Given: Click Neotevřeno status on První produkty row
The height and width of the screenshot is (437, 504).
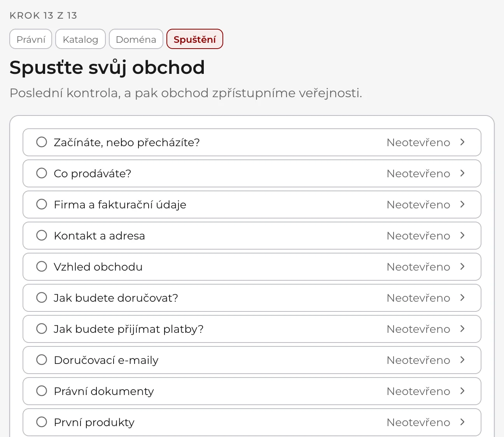Looking at the screenshot, I should click(418, 422).
